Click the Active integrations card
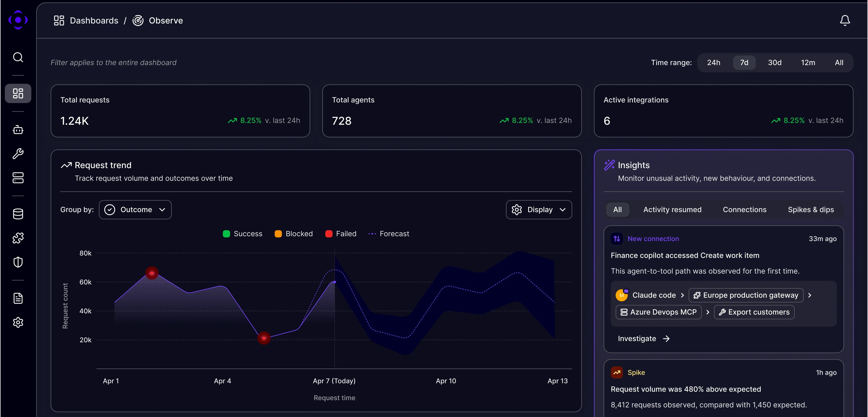Image resolution: width=868 pixels, height=417 pixels. pyautogui.click(x=724, y=111)
